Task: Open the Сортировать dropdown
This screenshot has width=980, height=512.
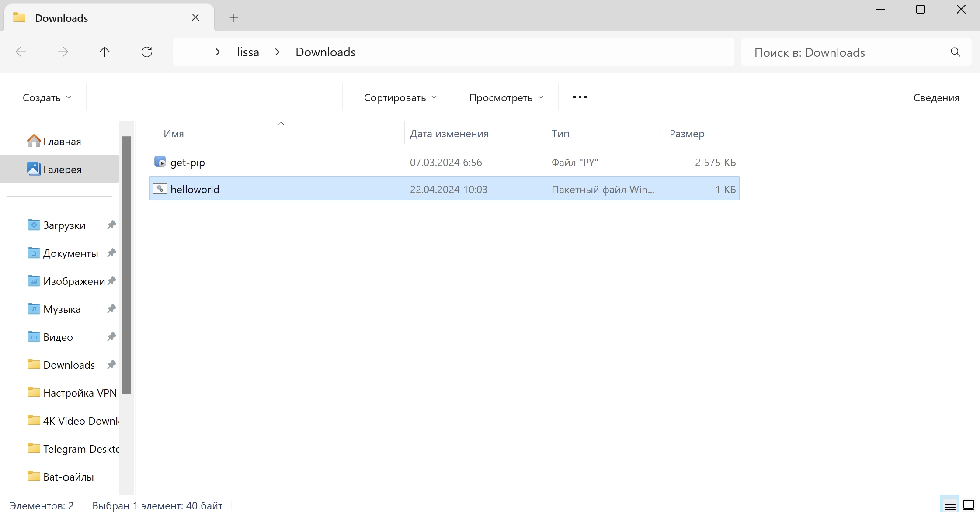Action: click(x=400, y=97)
